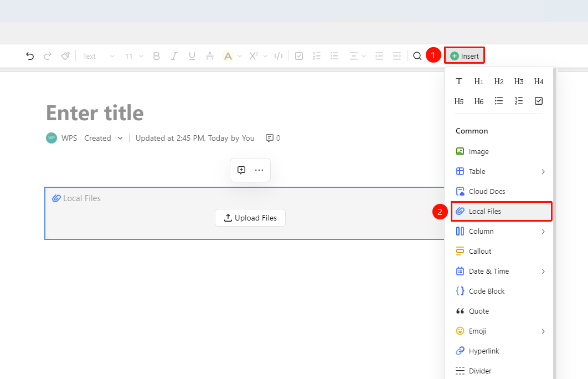588x379 pixels.
Task: Select Heading 2 in insert panel
Action: pos(499,81)
